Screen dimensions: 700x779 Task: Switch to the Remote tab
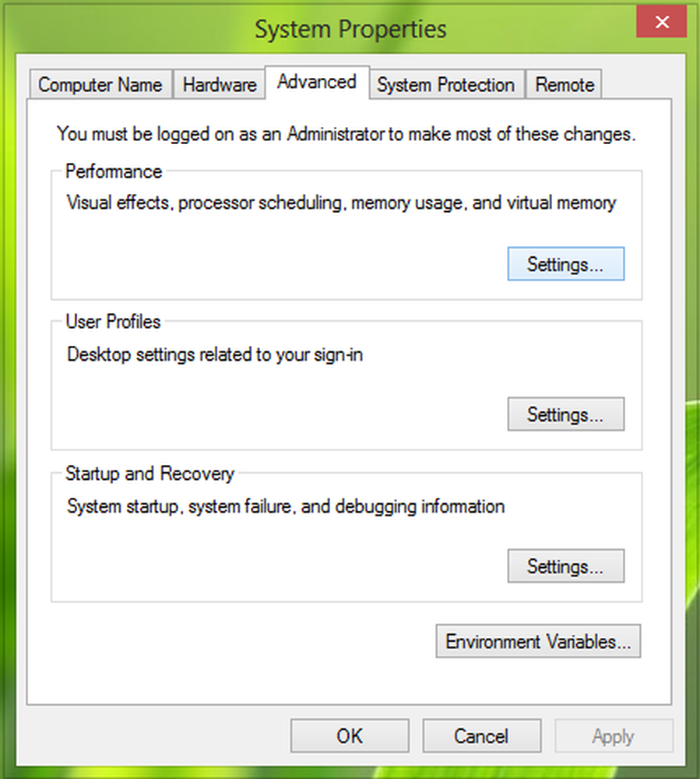pyautogui.click(x=565, y=85)
